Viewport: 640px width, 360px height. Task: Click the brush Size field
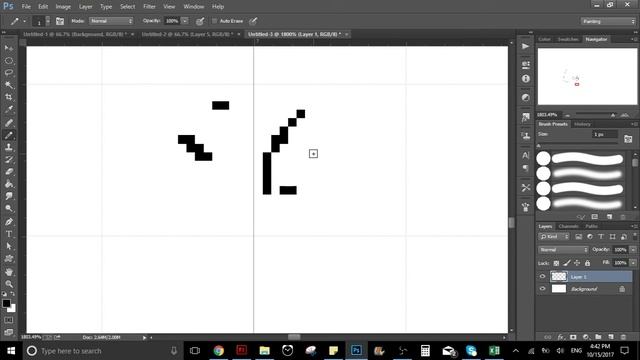tap(604, 134)
